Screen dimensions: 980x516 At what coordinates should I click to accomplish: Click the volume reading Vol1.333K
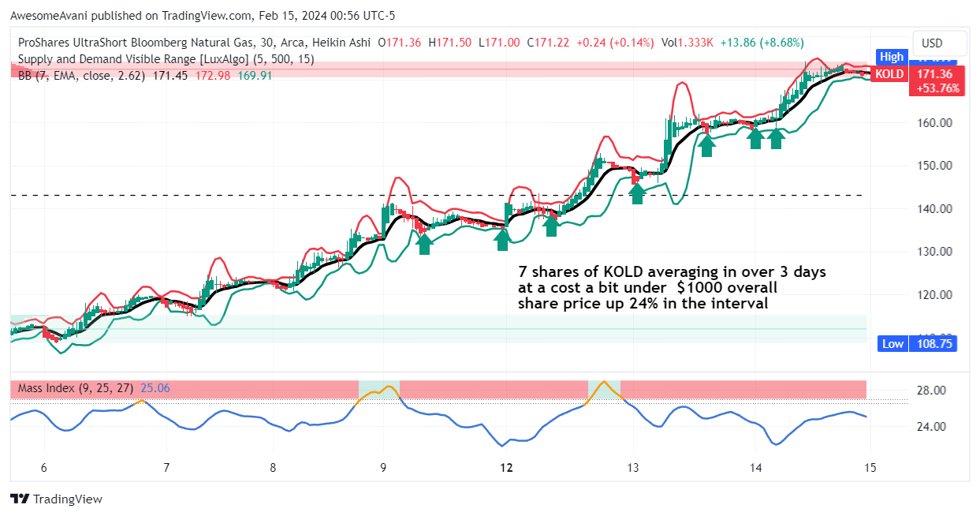687,43
